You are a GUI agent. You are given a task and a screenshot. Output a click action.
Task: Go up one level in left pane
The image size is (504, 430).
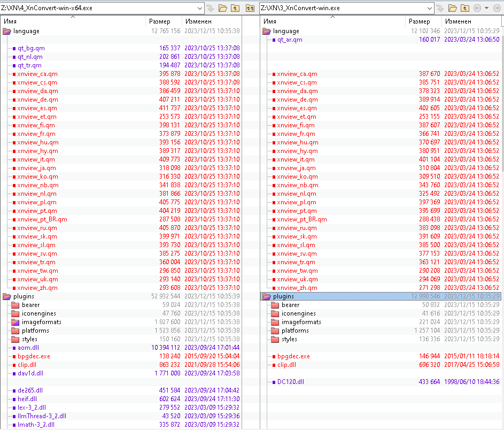(x=235, y=8)
